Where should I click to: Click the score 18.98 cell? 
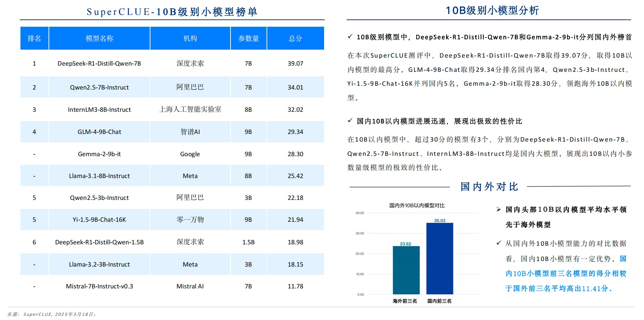point(295,242)
